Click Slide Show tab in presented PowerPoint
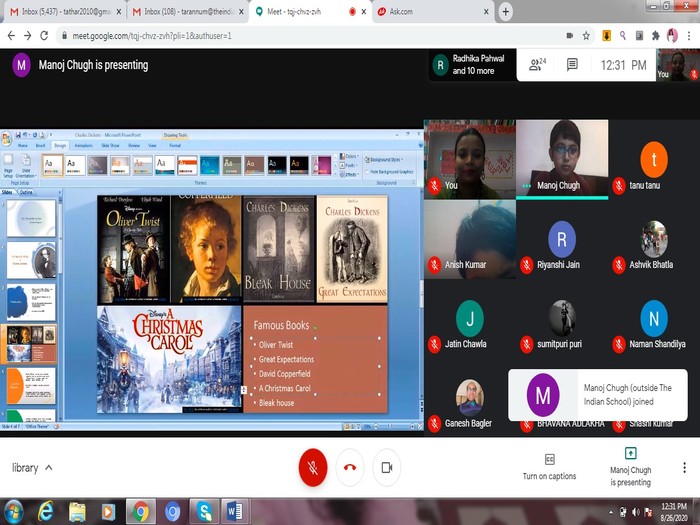Screen dimensions: 700x525 [x=110, y=146]
